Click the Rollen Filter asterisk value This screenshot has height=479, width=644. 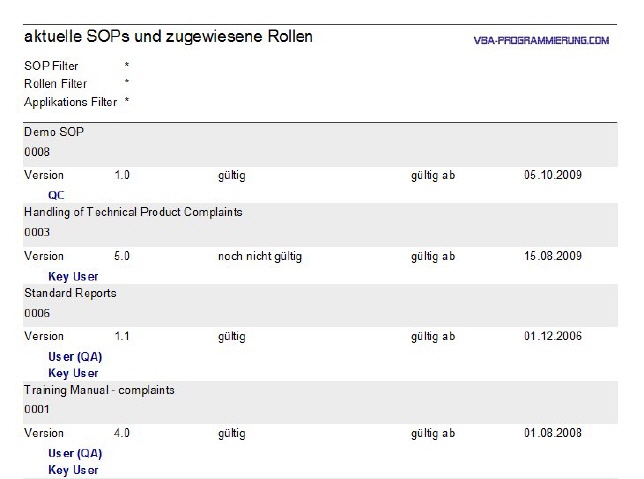pyautogui.click(x=127, y=82)
